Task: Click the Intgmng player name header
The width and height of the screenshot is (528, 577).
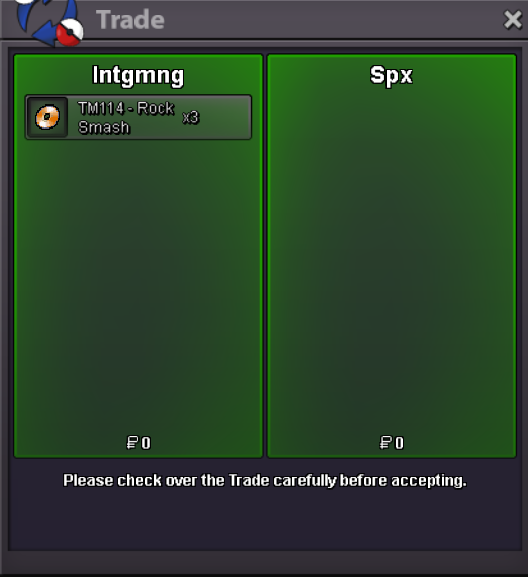Action: (x=138, y=76)
